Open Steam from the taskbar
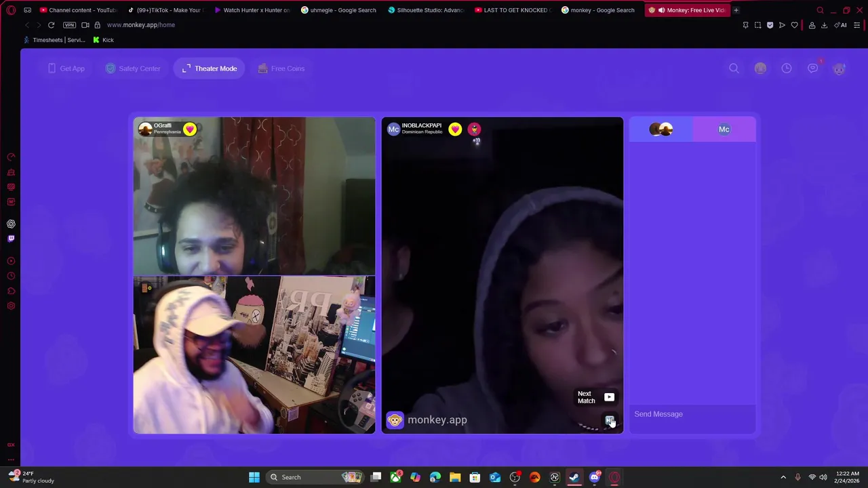 574,477
